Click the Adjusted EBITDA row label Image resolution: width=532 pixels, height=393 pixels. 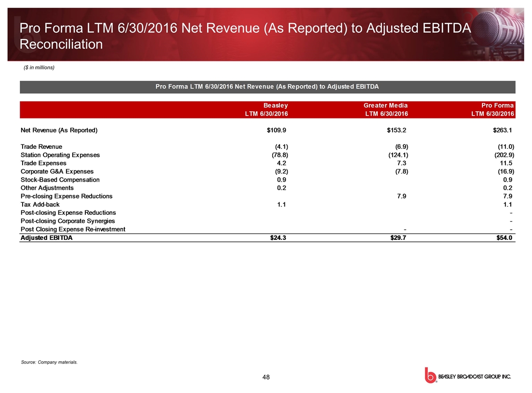[46, 237]
